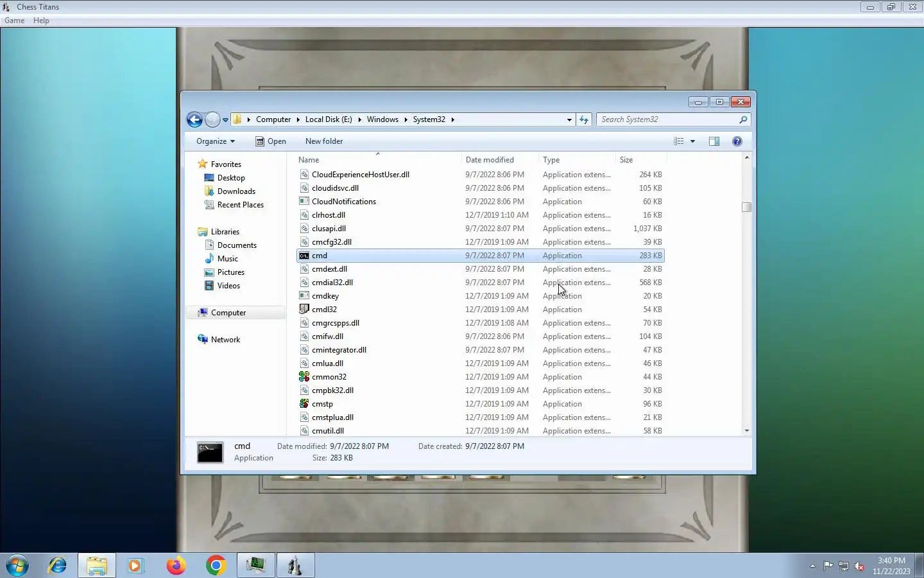Select Favorites in the navigation pane
This screenshot has height=578, width=924.
(x=226, y=164)
